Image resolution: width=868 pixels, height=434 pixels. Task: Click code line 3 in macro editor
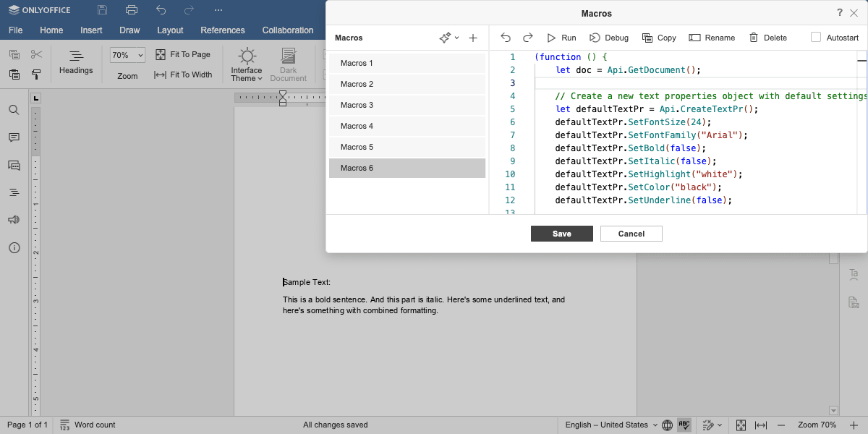(x=694, y=83)
